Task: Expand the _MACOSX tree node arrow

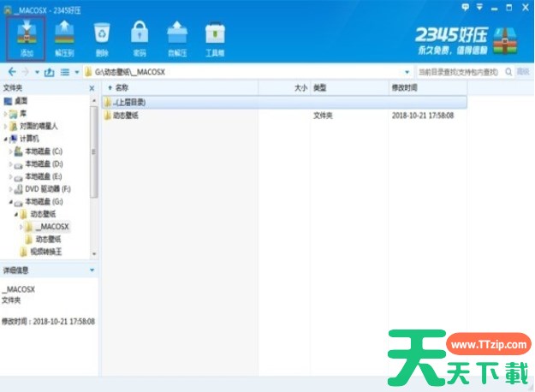Action: tap(21, 227)
